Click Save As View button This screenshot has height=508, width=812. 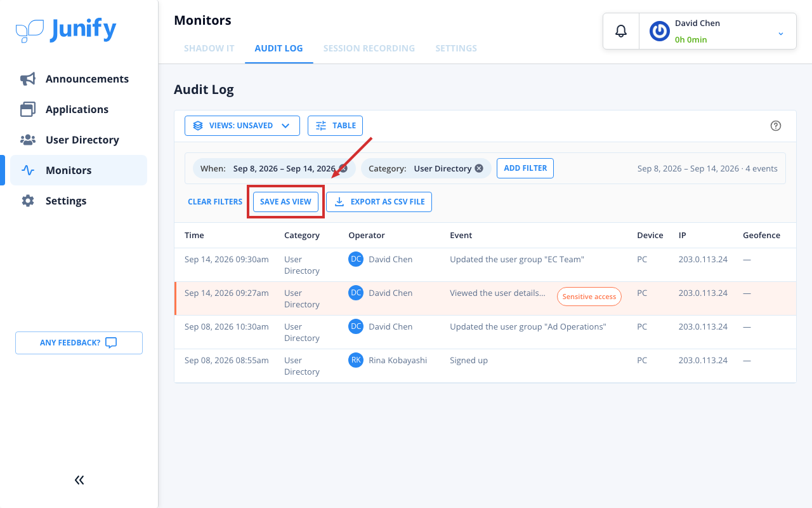click(x=285, y=202)
